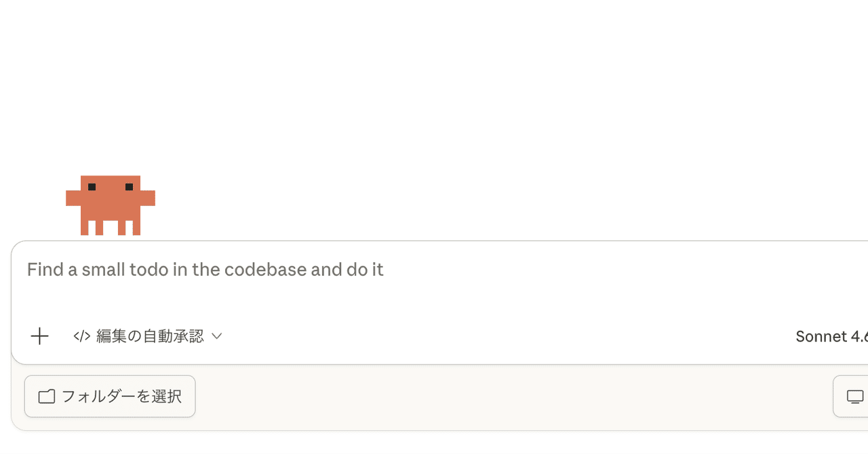The image size is (868, 454).
Task: Expand the chevron next to 編集の自動承認
Action: pyautogui.click(x=217, y=336)
